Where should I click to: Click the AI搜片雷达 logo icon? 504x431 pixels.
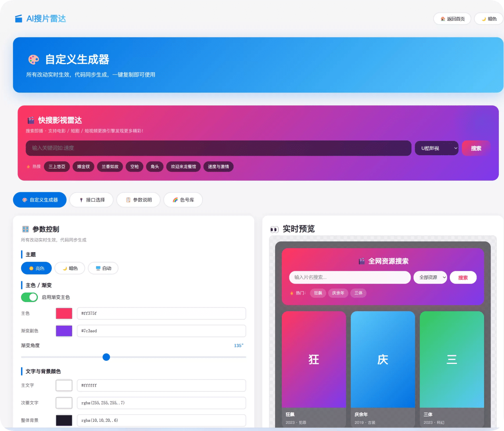pyautogui.click(x=18, y=19)
